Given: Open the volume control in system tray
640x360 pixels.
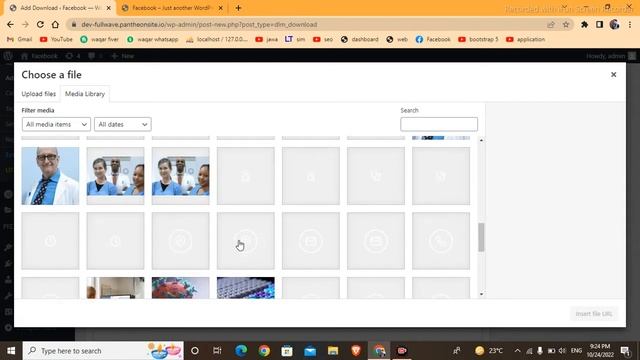Looking at the screenshot, I should click(x=562, y=351).
